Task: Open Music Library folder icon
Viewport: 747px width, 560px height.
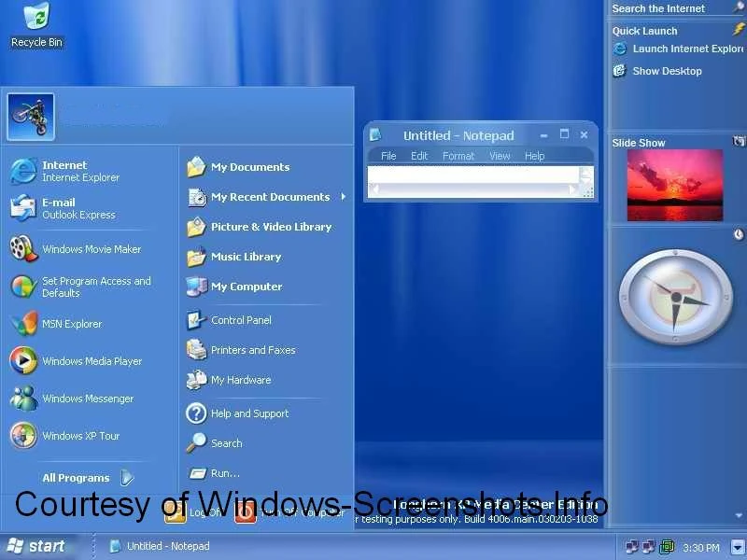Action: pos(196,258)
